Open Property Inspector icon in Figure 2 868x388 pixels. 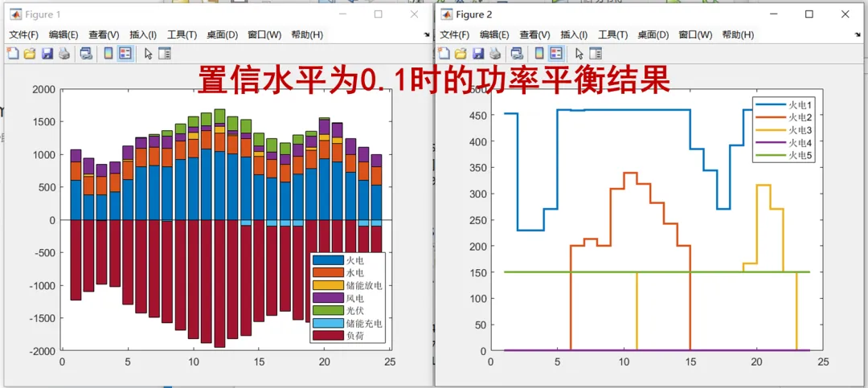point(596,54)
